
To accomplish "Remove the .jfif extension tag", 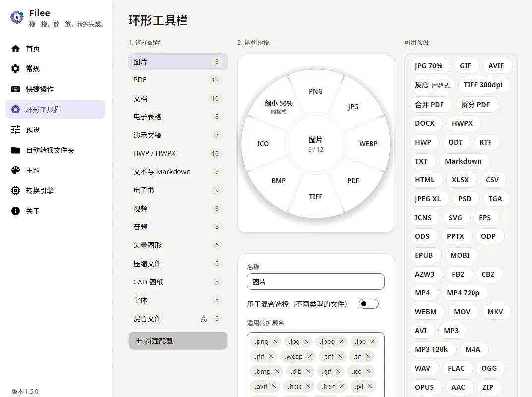I will point(271,356).
